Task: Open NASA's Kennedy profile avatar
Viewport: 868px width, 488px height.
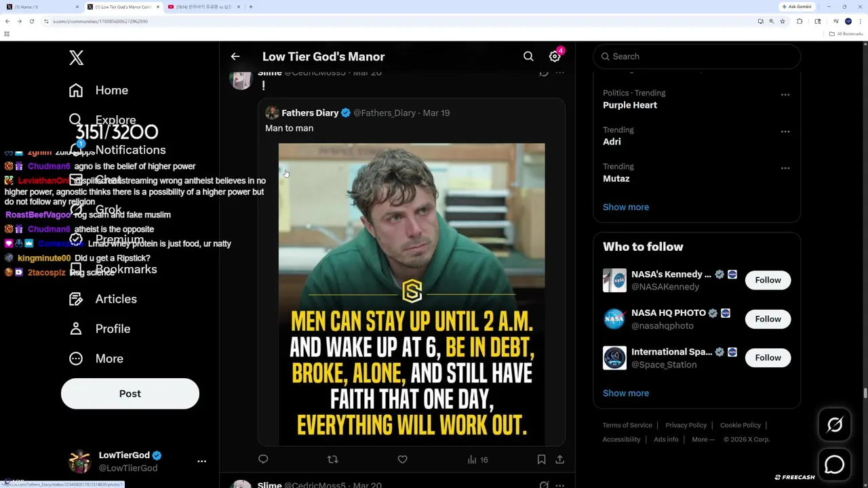Action: click(614, 281)
